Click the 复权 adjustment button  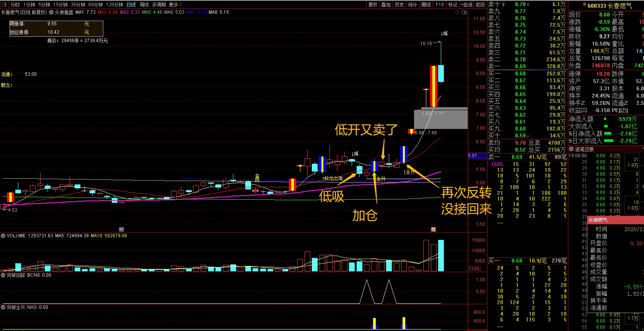point(373,5)
